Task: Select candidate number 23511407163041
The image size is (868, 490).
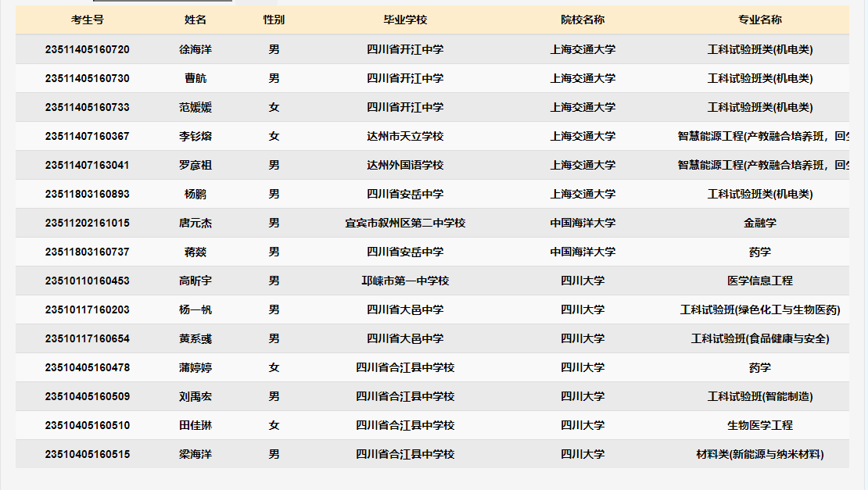Action: click(x=88, y=165)
